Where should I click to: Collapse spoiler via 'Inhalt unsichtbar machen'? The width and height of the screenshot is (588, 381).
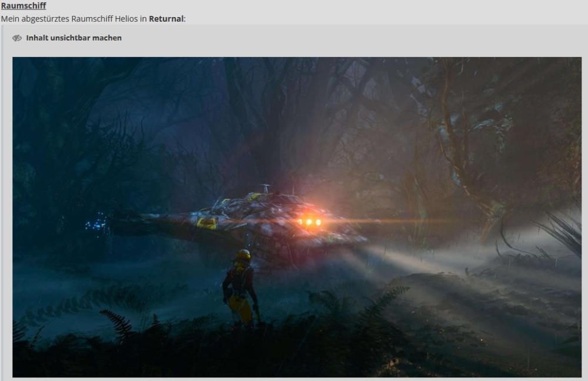[x=73, y=38]
